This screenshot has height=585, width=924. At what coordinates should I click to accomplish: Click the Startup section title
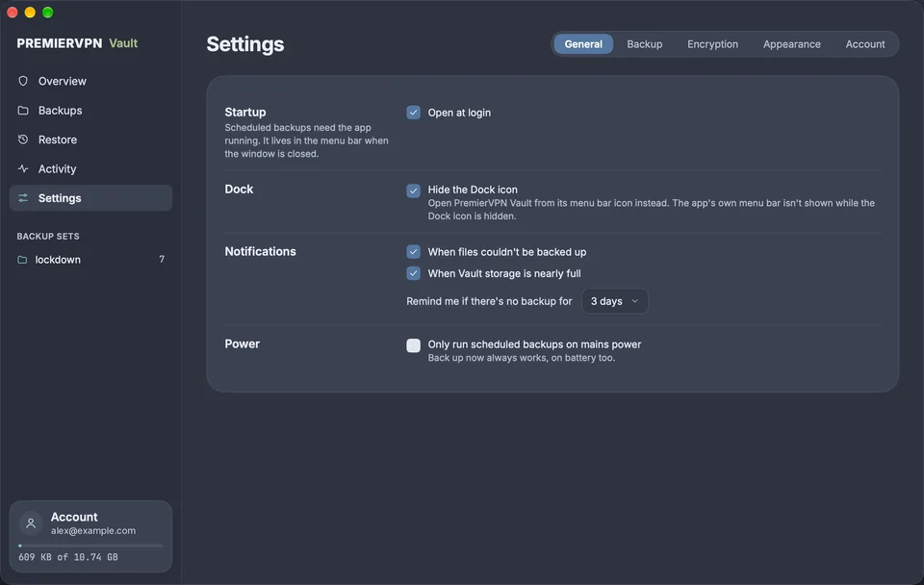click(245, 112)
